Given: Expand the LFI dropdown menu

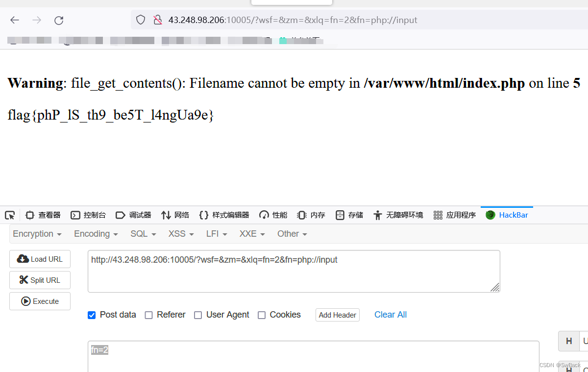Looking at the screenshot, I should pyautogui.click(x=217, y=234).
